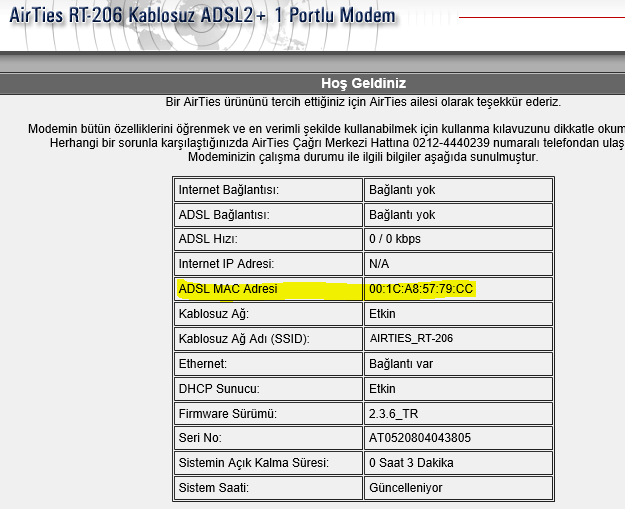Click the Ethernet "Bağlantı var" value
This screenshot has width=625, height=509.
[401, 364]
